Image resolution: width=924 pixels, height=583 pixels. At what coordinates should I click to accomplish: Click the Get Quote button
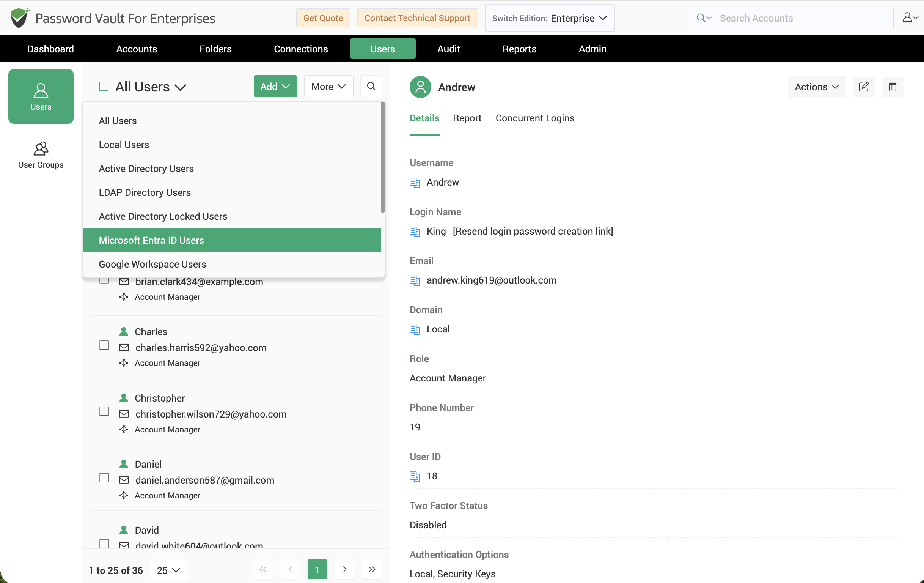pyautogui.click(x=323, y=18)
